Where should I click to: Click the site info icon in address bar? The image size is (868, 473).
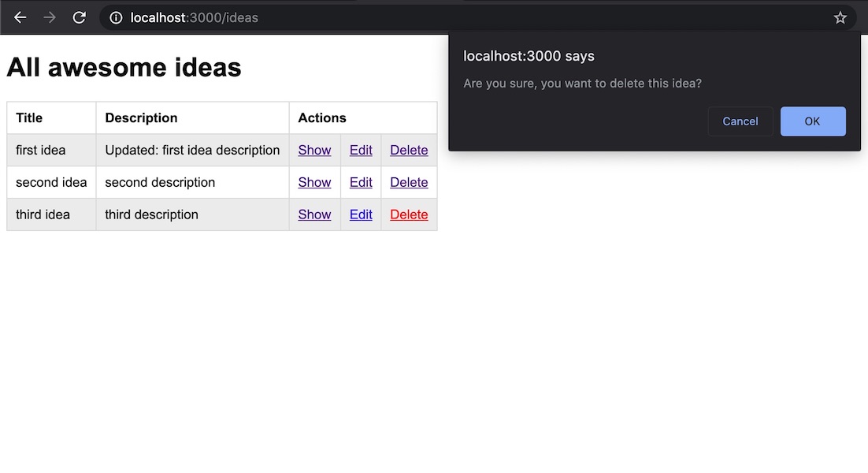(x=116, y=17)
